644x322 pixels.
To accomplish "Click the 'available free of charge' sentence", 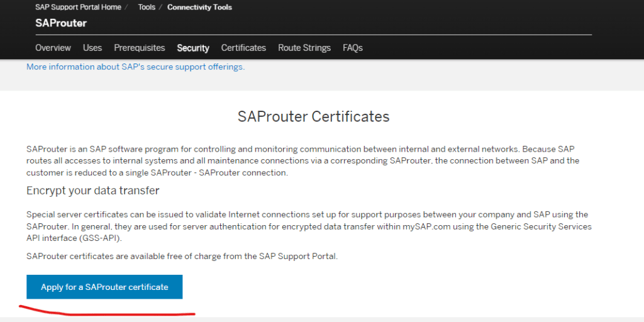I will pos(182,256).
